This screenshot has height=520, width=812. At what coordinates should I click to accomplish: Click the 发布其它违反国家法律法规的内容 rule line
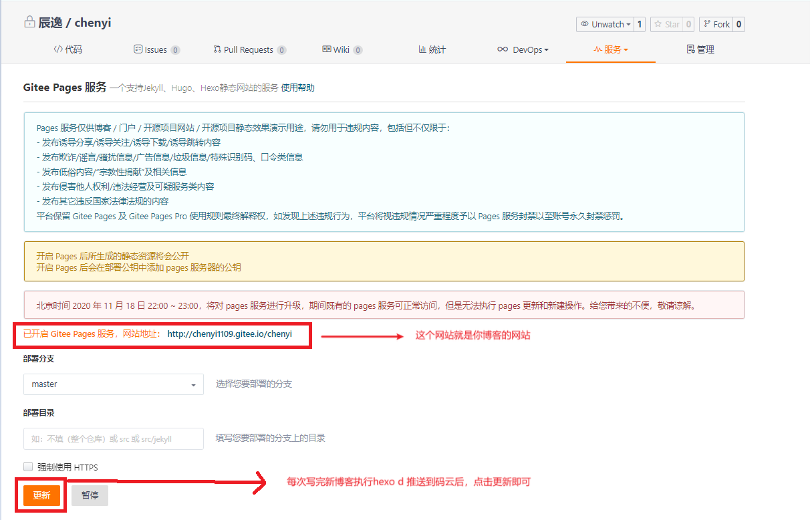click(x=103, y=201)
